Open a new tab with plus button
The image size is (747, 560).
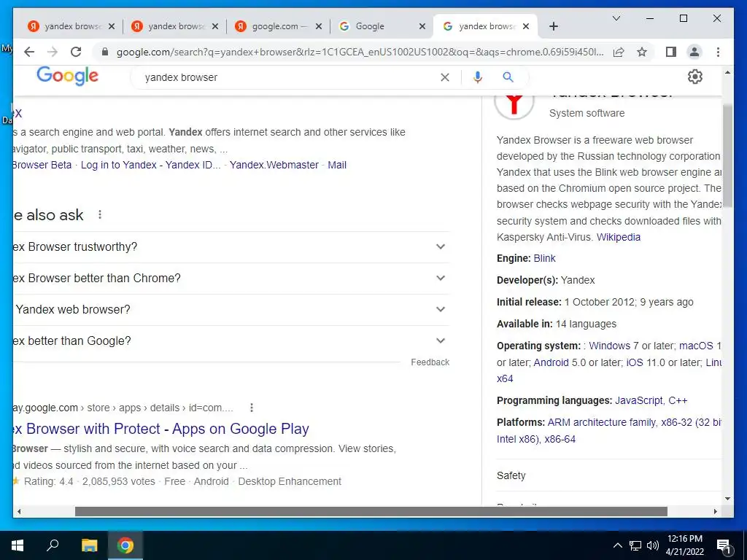[554, 26]
